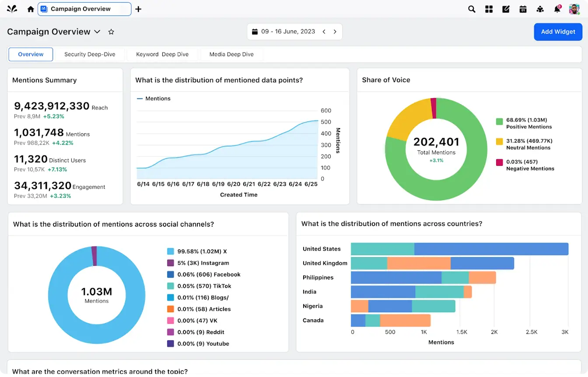Screen dimensions: 588x377
Task: Open the calendar icon in top bar
Action: pos(523,9)
